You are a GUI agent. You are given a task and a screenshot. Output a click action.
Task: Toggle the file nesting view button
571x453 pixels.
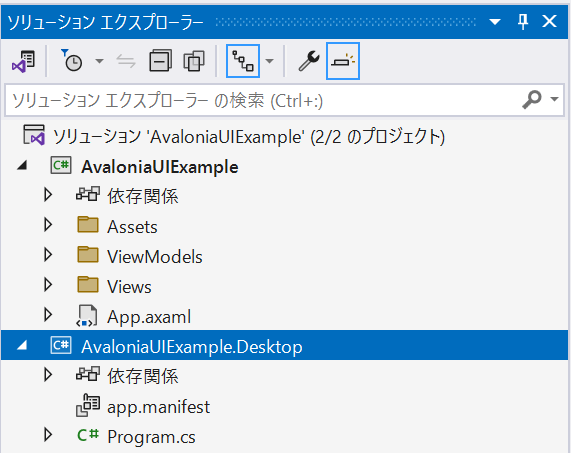tap(243, 61)
